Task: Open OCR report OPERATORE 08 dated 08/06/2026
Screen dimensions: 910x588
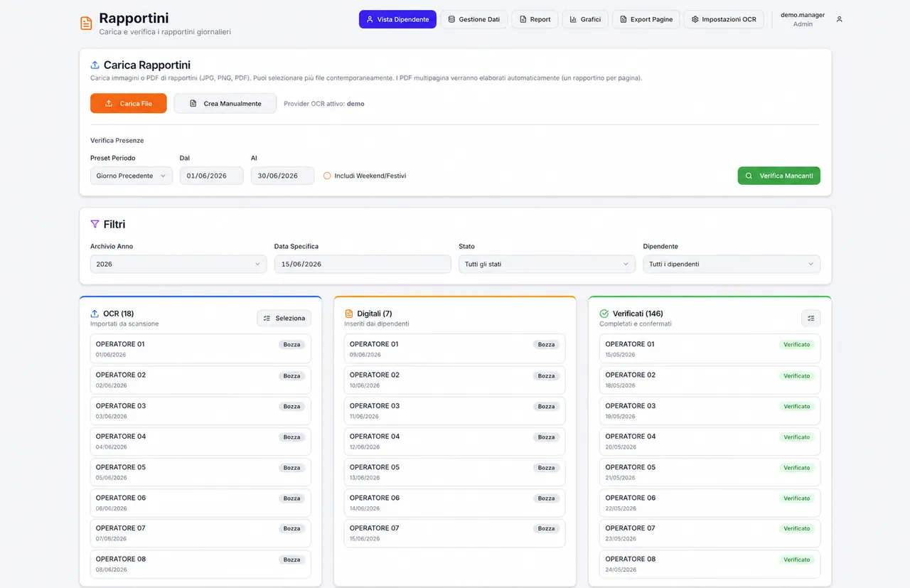Action: click(x=200, y=563)
